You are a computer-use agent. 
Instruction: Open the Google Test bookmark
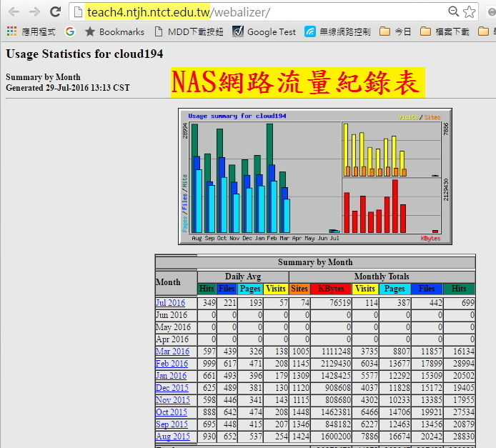pos(264,31)
